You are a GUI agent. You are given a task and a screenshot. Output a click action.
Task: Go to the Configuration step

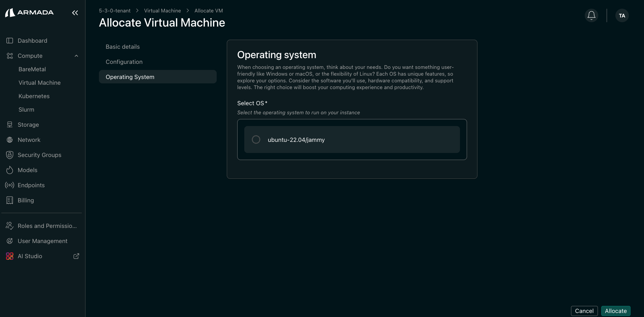tap(124, 62)
